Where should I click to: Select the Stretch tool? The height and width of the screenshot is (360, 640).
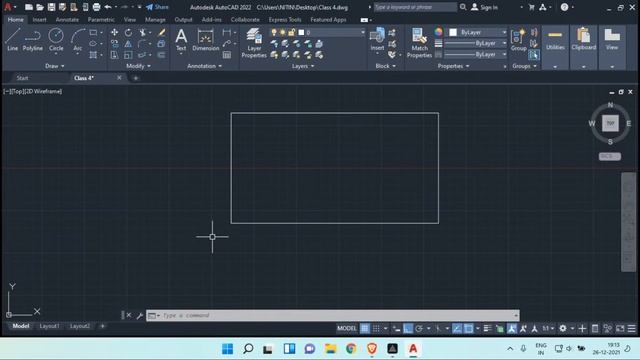[114, 55]
